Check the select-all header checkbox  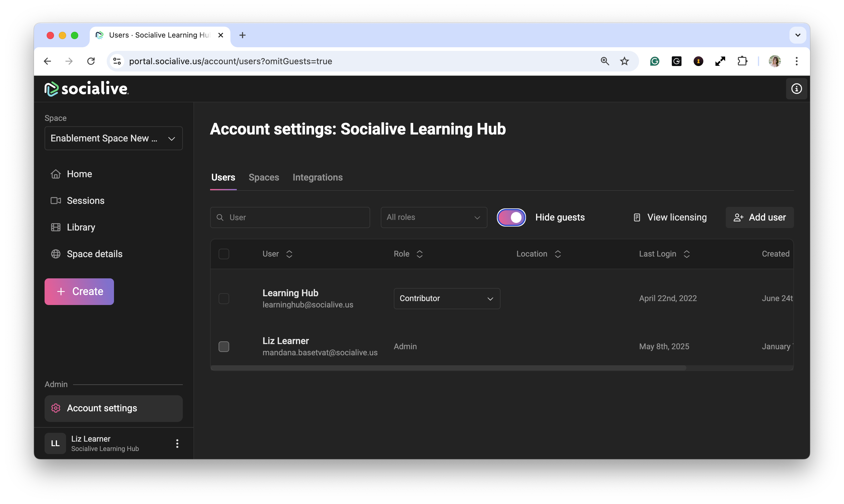click(224, 254)
